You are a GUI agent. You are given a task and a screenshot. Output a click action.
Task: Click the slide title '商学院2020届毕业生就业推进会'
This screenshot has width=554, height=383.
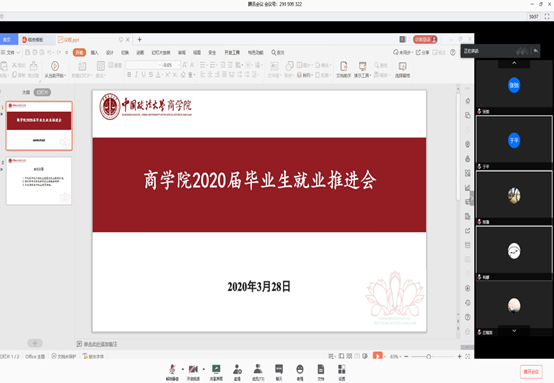click(x=260, y=180)
